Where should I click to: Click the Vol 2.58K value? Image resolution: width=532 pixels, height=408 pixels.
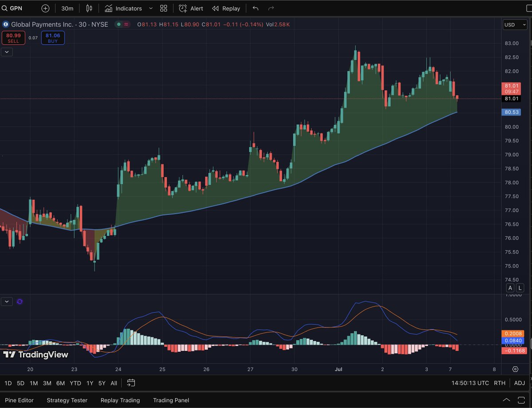click(278, 24)
